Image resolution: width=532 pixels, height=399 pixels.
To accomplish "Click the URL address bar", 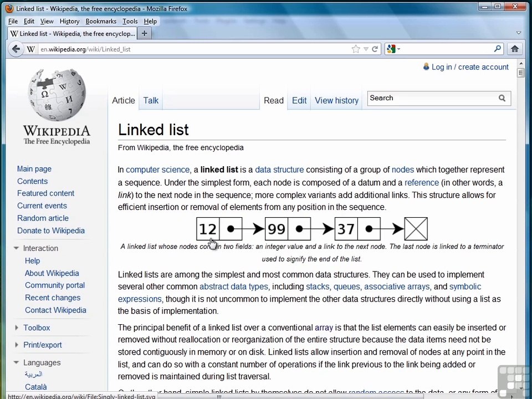I will 195,49.
